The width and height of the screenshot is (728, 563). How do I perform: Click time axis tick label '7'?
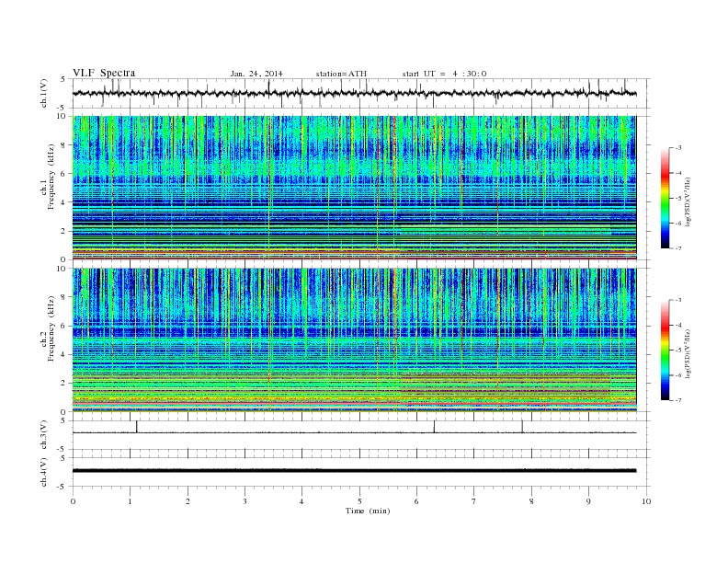coord(474,501)
